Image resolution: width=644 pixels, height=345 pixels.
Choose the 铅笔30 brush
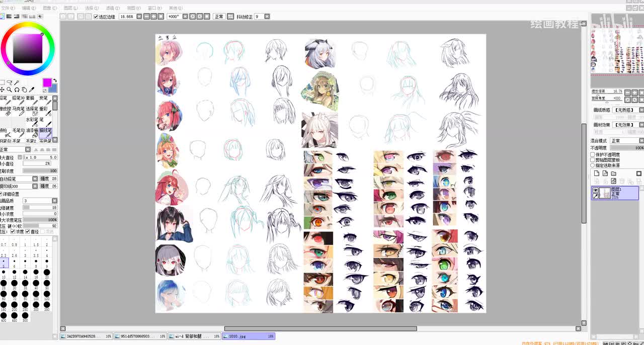click(x=19, y=101)
